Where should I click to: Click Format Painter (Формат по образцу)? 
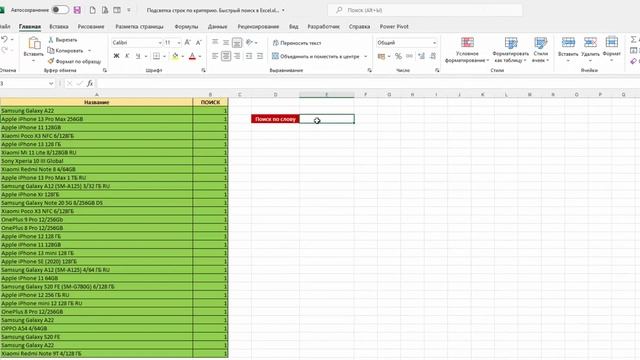click(x=74, y=61)
